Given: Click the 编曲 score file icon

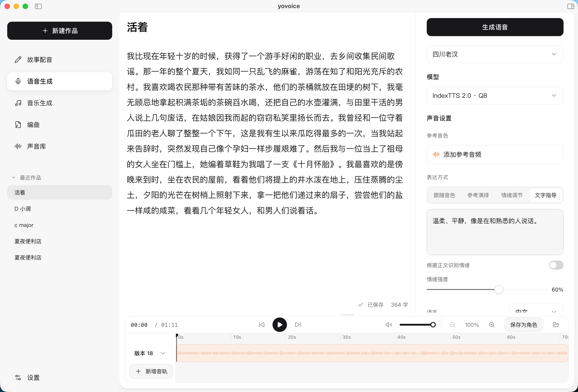Looking at the screenshot, I should [x=18, y=125].
